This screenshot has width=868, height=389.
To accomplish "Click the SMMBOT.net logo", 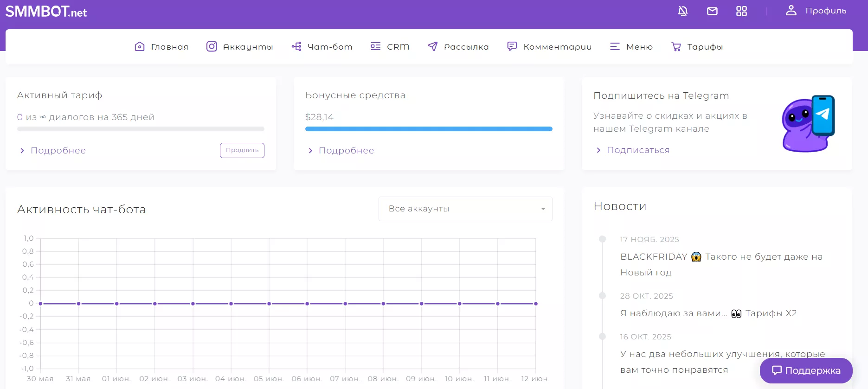I will tap(46, 12).
